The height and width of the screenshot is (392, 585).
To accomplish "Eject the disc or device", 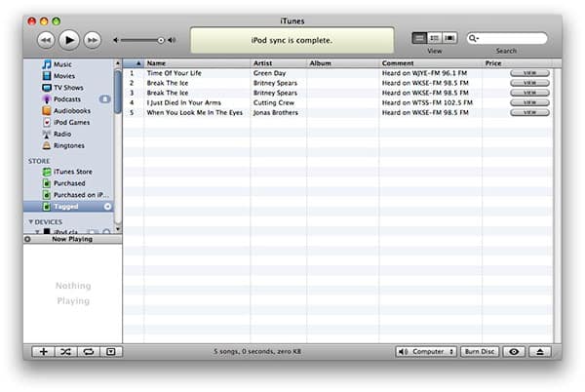I will tap(540, 352).
